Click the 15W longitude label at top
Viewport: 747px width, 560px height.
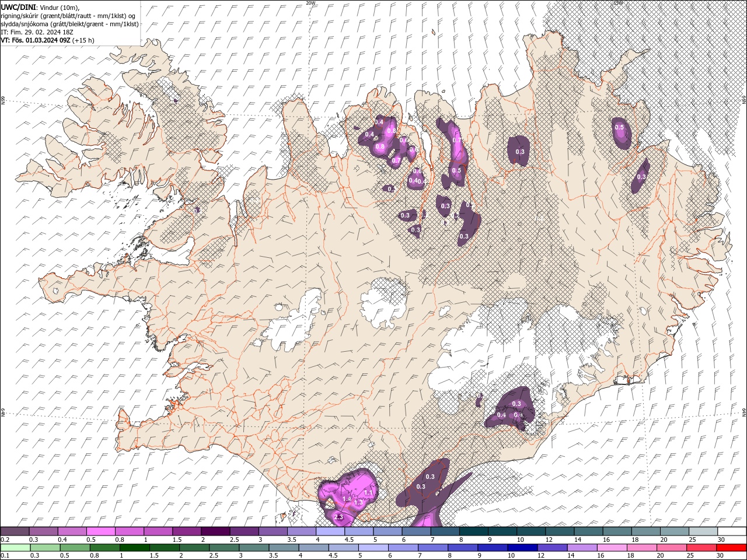point(618,3)
